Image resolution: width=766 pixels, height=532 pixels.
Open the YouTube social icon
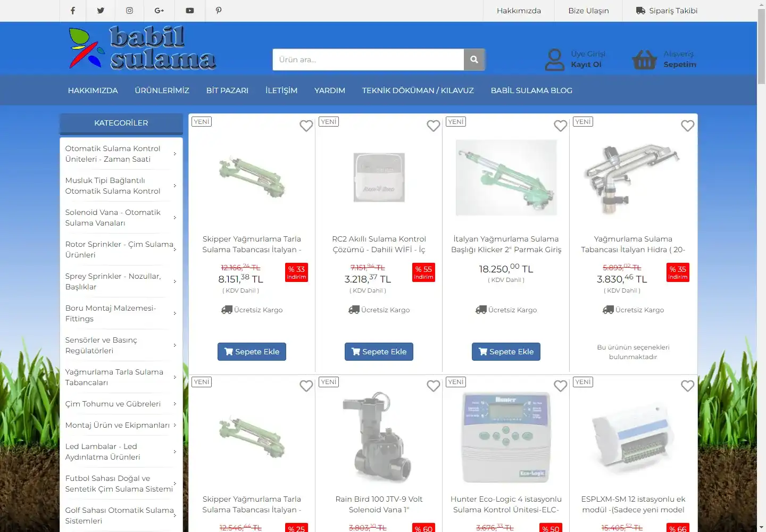(x=190, y=11)
